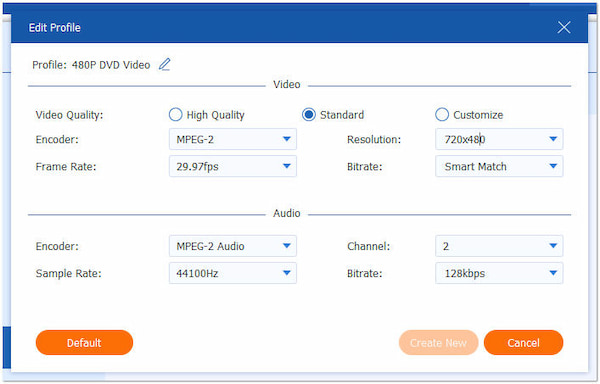Image resolution: width=600 pixels, height=384 pixels.
Task: Select the Standard video quality option
Action: click(x=309, y=114)
